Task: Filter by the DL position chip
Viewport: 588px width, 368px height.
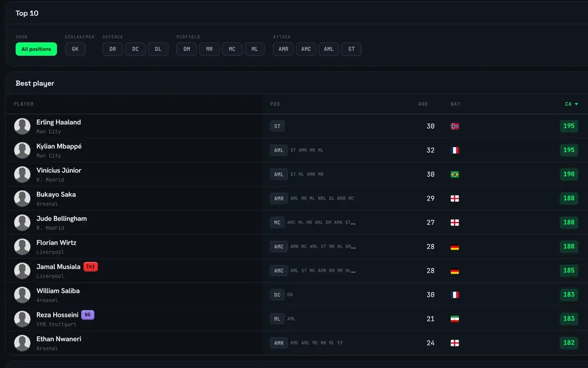Action: [158, 49]
